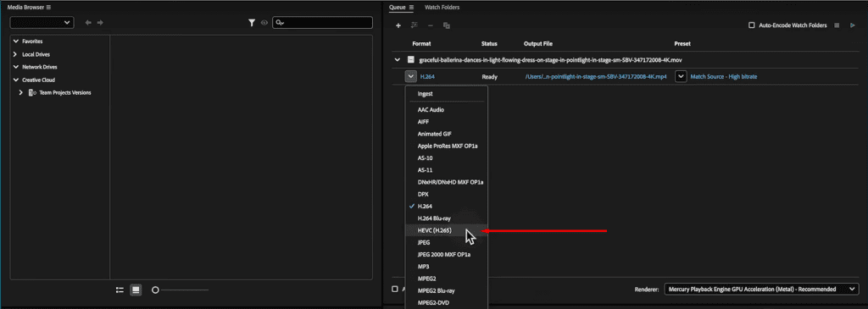Image resolution: width=868 pixels, height=309 pixels.
Task: Remove the selected item with the minus icon
Action: 430,25
